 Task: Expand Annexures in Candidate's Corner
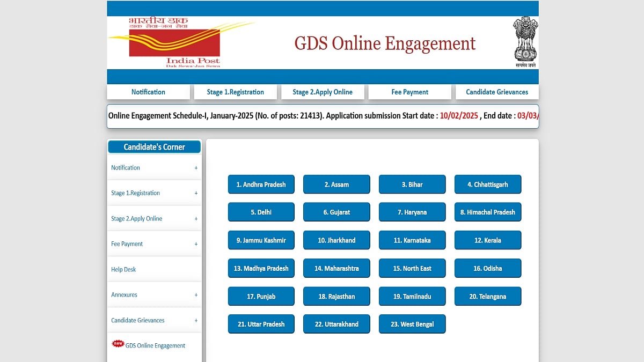tap(196, 295)
